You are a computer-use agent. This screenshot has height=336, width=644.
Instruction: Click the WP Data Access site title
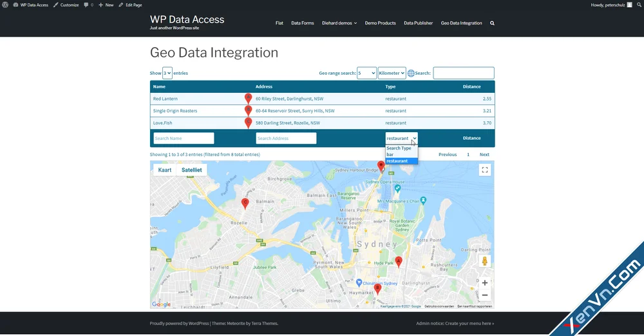click(187, 19)
